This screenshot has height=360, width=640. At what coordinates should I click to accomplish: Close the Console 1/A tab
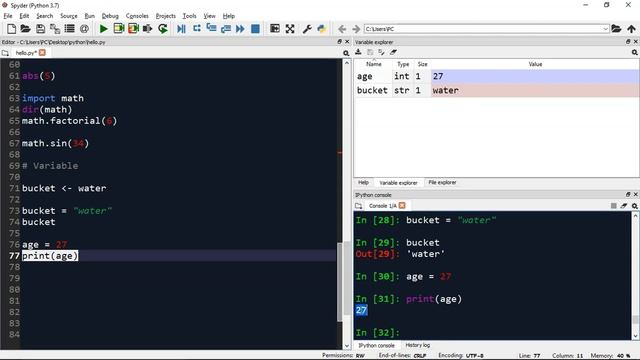[x=402, y=205]
